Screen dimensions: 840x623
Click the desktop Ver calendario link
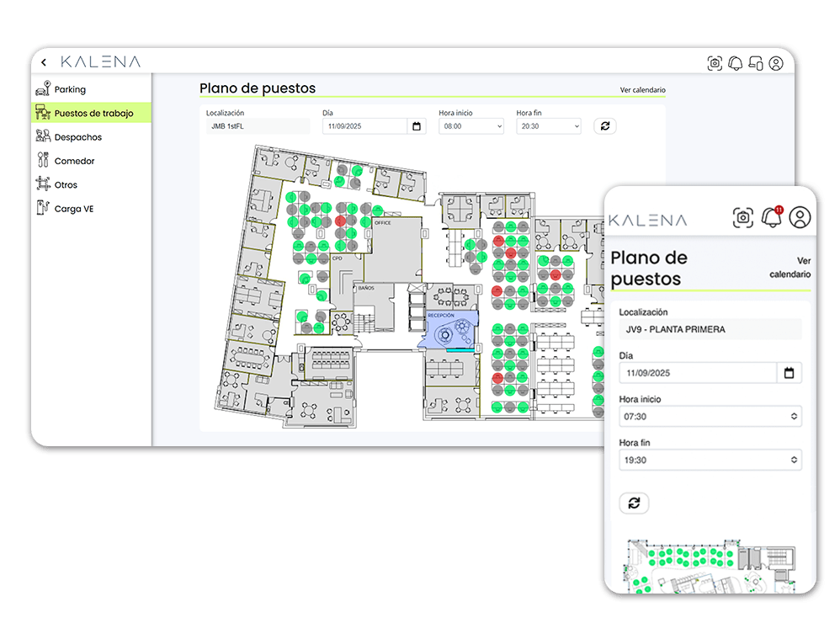(642, 90)
